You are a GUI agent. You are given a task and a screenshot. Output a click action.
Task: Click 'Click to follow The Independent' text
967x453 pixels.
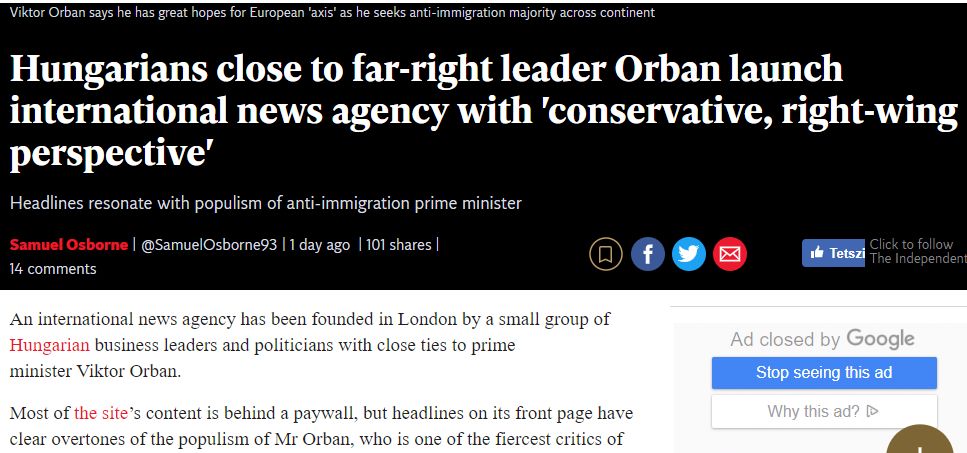tap(917, 251)
